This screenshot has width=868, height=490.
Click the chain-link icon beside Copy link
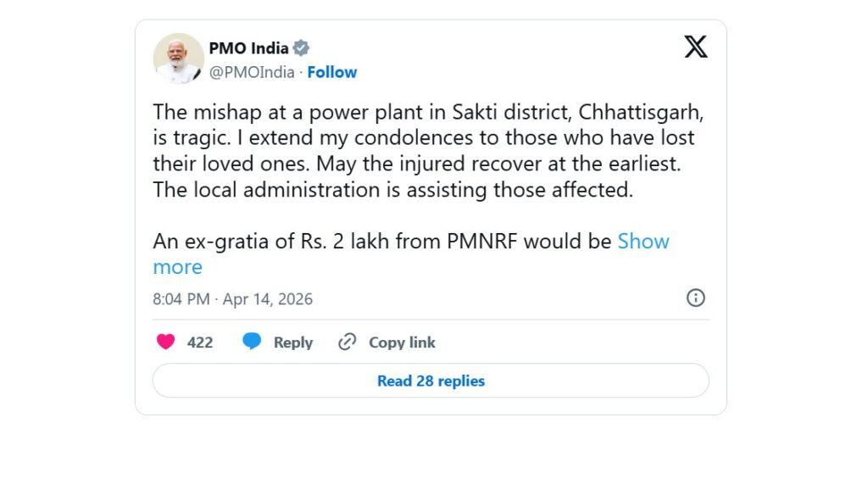coord(346,341)
